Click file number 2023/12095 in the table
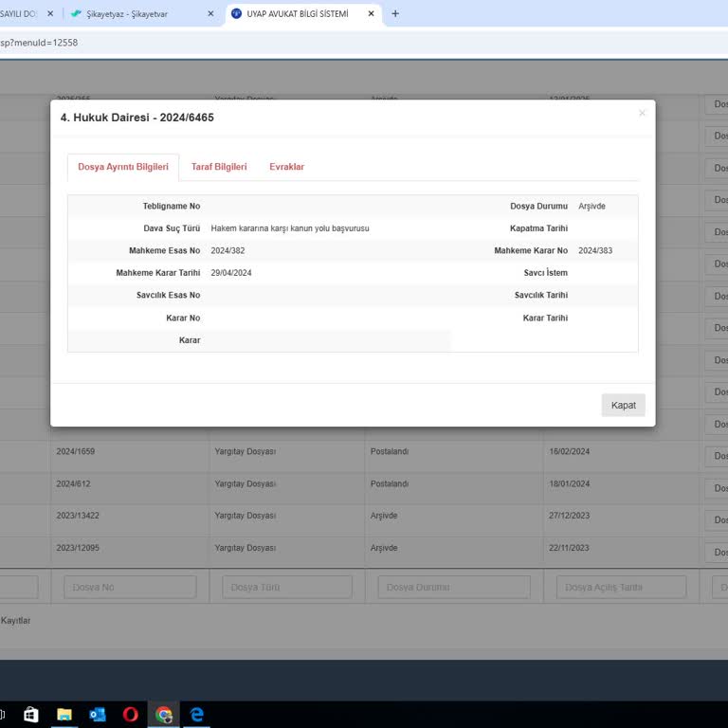 (78, 548)
